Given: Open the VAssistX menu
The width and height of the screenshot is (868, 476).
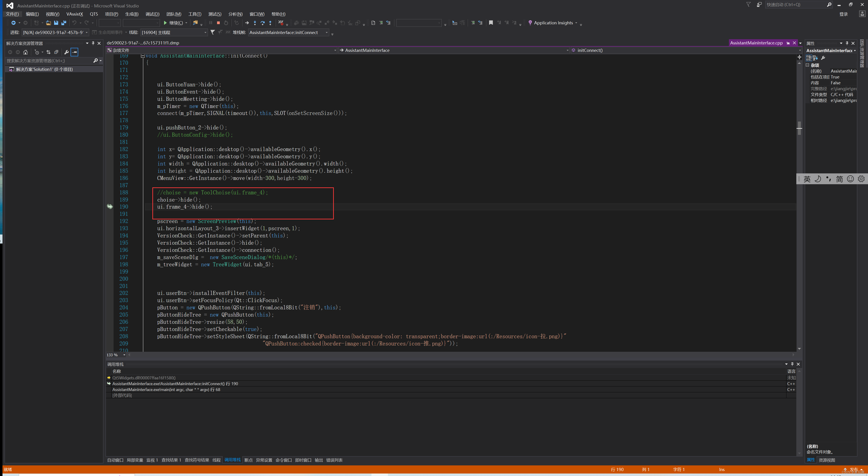Looking at the screenshot, I should coord(74,14).
